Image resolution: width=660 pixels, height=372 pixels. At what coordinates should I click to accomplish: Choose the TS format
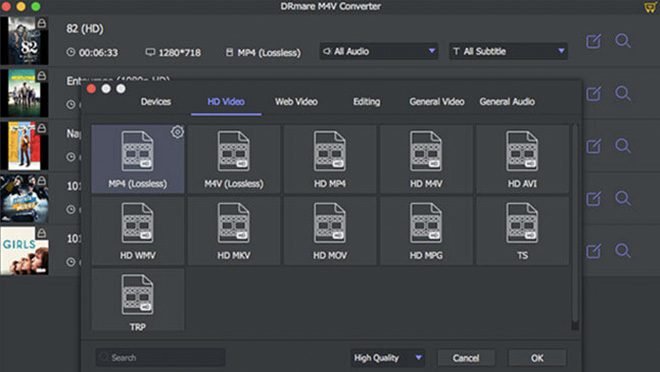pos(522,231)
